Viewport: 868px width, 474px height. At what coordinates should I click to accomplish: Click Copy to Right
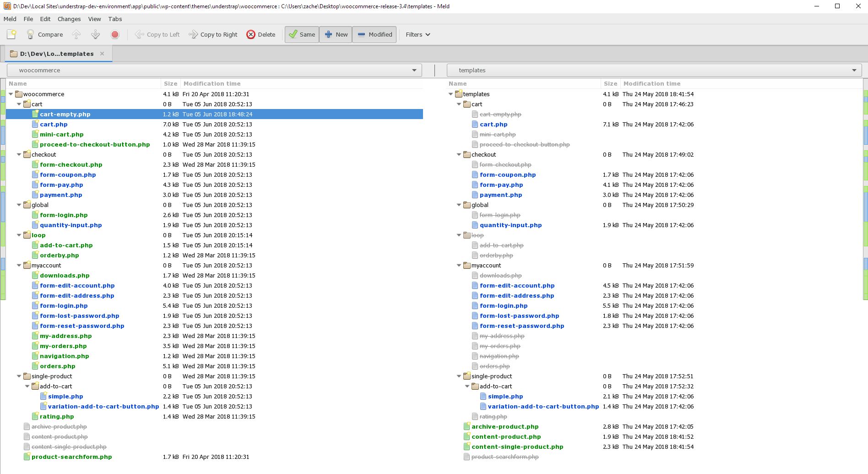coord(213,34)
